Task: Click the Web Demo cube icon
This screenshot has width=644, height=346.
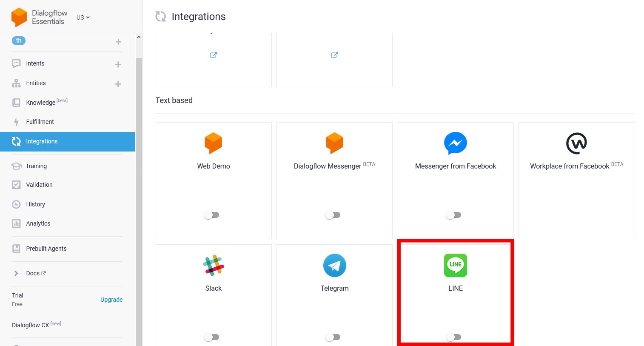Action: coord(214,143)
